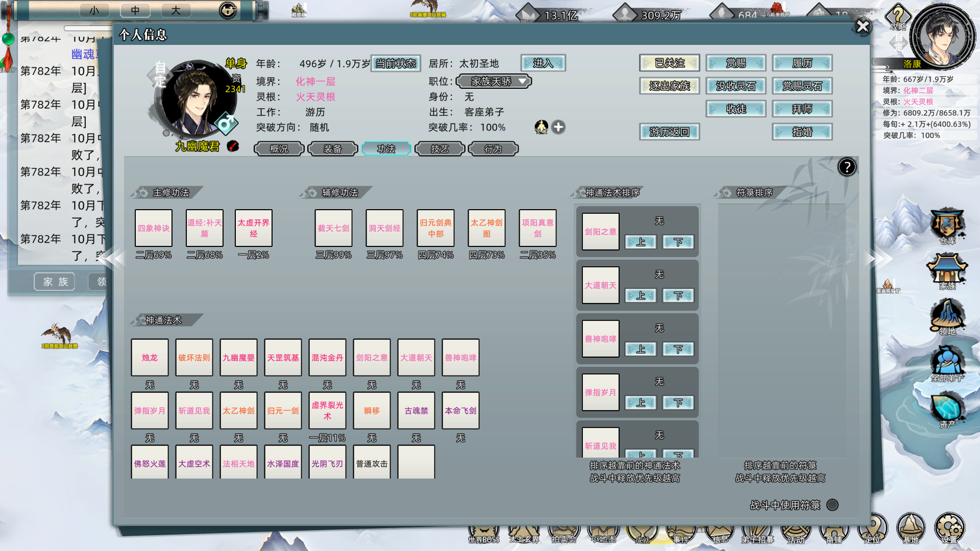Open the 资产 assets crystal icon
The width and height of the screenshot is (980, 551).
pos(947,409)
